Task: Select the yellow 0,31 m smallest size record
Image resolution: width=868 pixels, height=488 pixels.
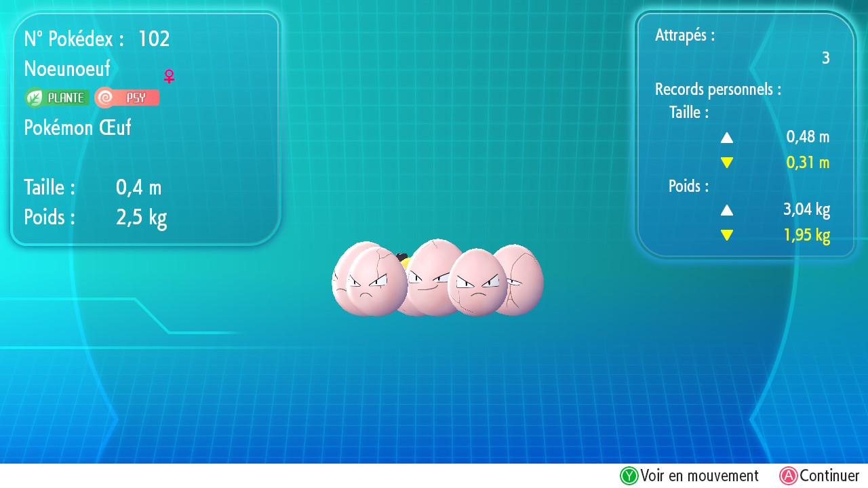Action: click(x=808, y=163)
